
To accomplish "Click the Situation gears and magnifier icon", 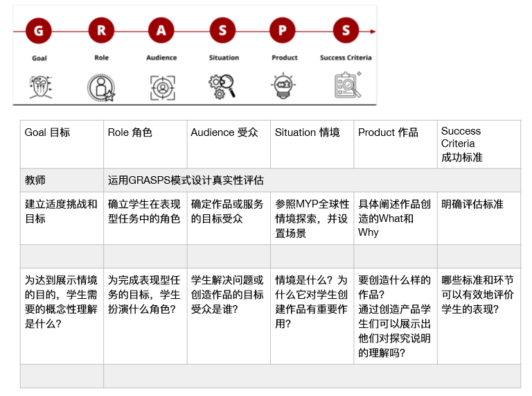I will click(x=222, y=87).
